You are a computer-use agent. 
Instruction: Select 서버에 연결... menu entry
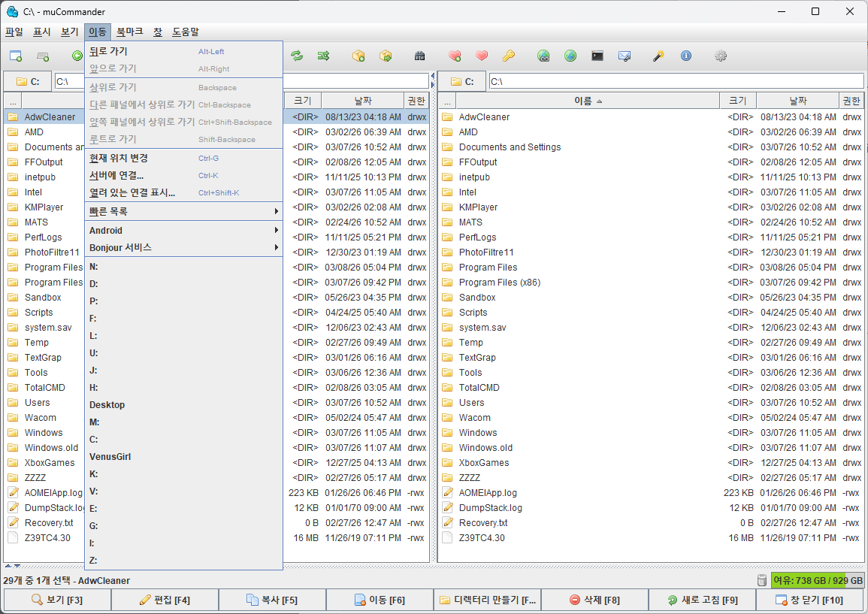tap(184, 176)
